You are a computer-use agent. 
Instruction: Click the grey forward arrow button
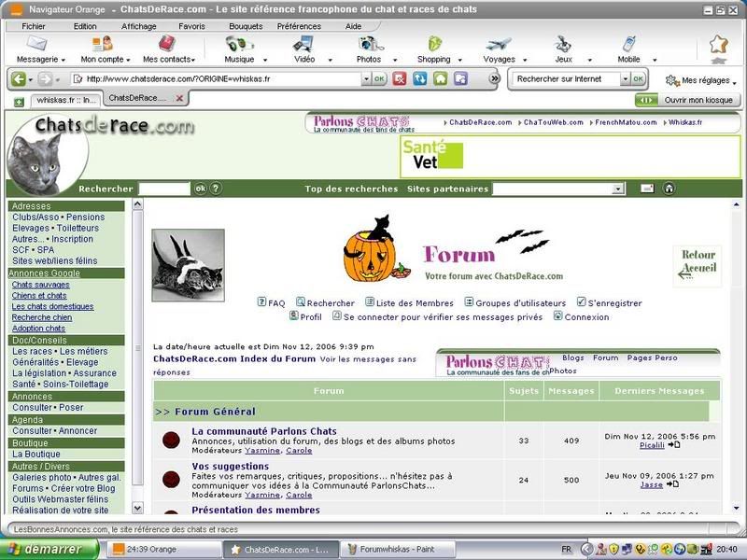point(44,79)
